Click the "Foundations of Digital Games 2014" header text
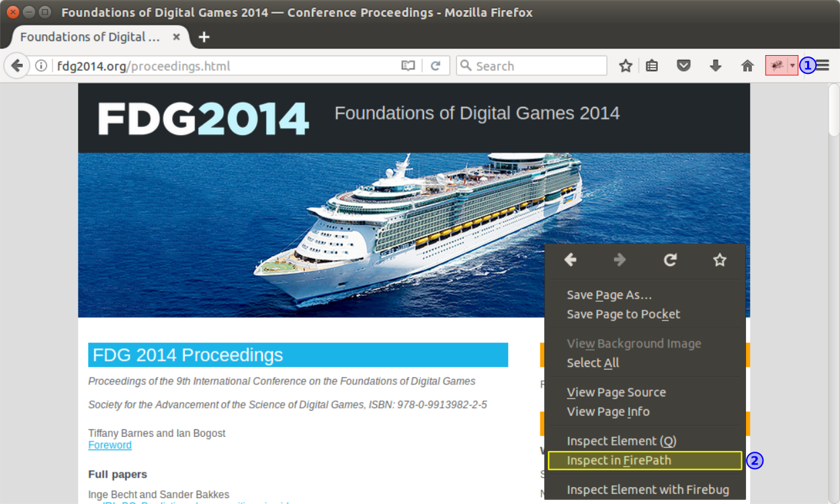Viewport: 840px width, 504px height. point(477,113)
